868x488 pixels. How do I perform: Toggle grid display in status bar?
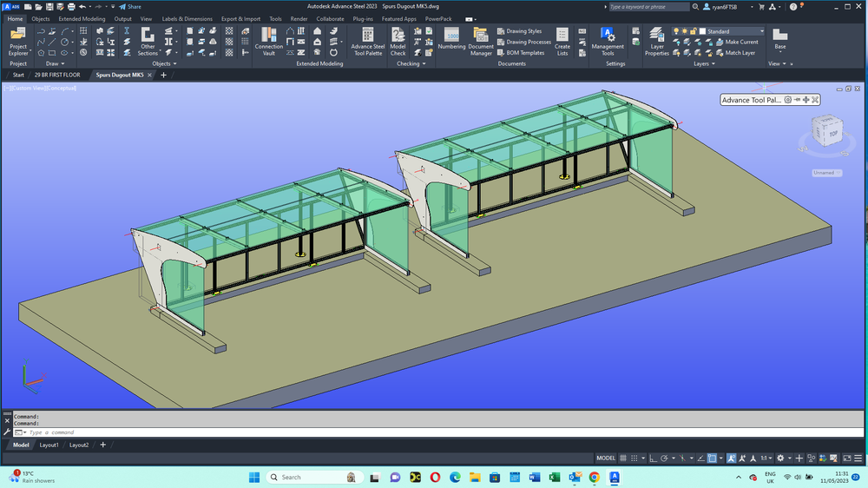pos(624,458)
